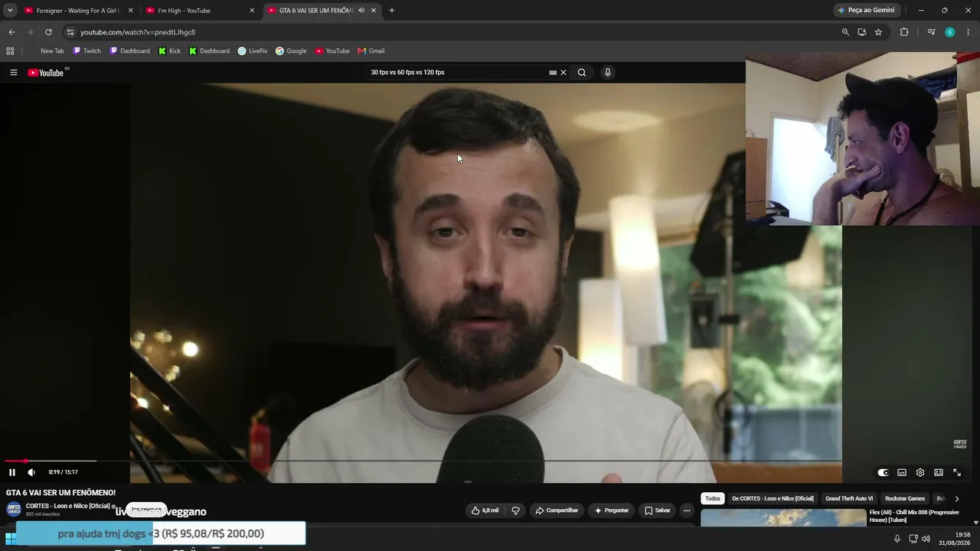Click the 'Peça ao Gemini' button

pos(867,11)
